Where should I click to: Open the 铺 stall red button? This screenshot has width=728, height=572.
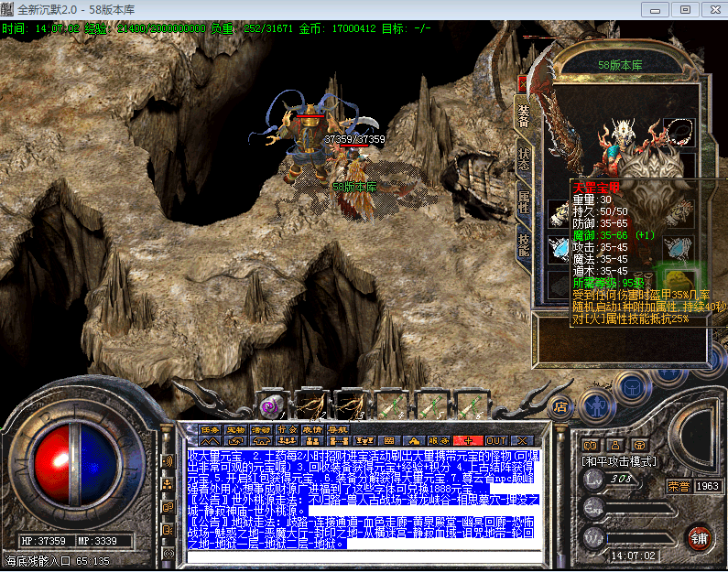(x=699, y=538)
